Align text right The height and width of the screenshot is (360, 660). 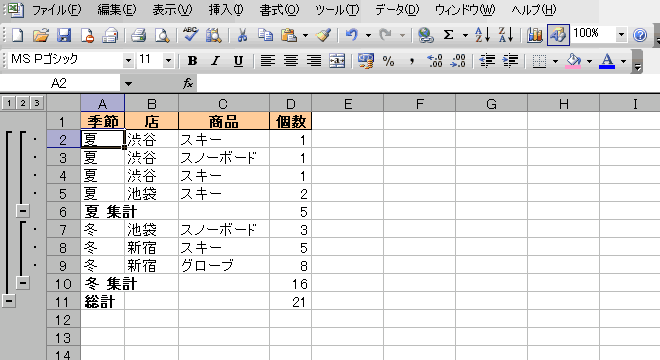tap(314, 61)
